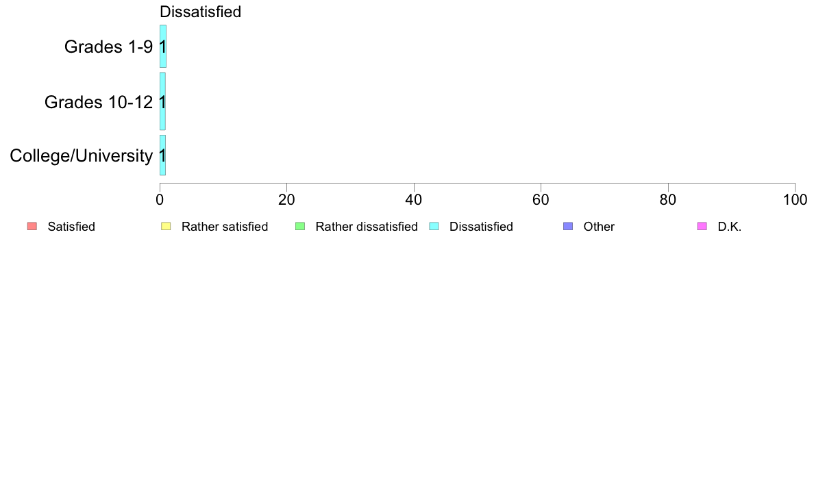The width and height of the screenshot is (814, 504).
Task: Click the Dissatisfied cyan legend swatch
Action: pos(434,226)
